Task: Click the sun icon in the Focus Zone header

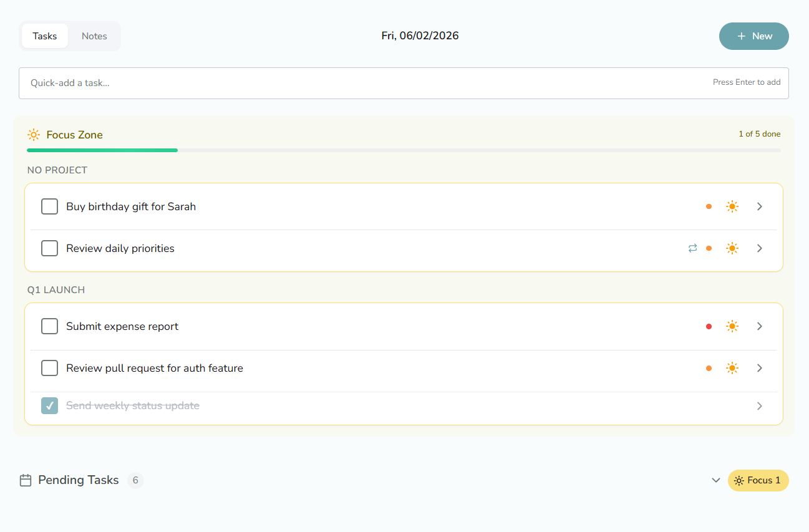Action: (x=34, y=135)
